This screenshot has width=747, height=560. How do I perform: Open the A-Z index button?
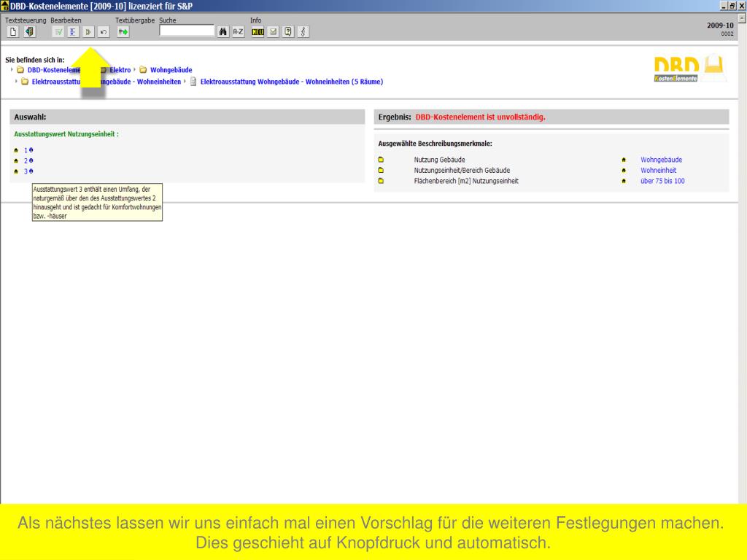[238, 31]
